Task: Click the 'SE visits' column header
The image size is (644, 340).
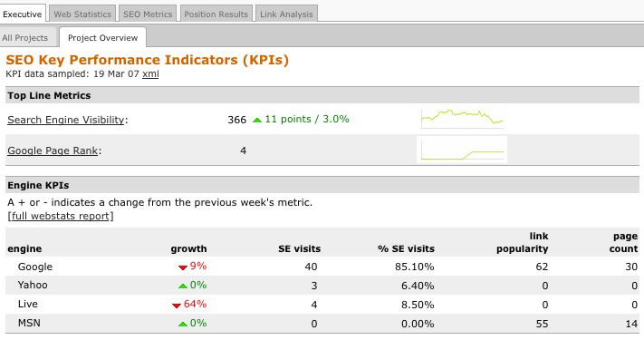Action: pos(300,248)
